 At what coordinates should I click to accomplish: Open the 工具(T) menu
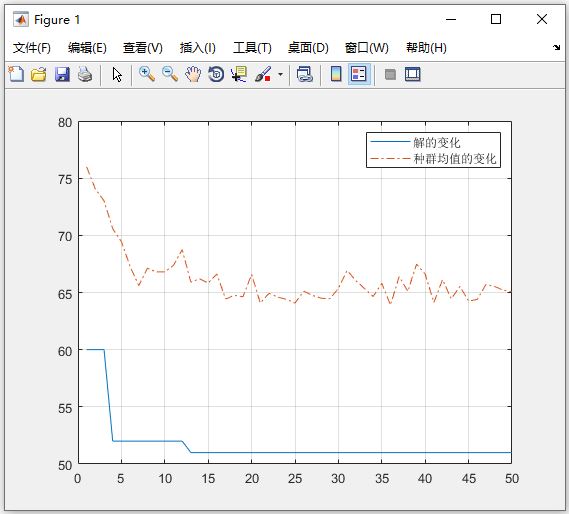[252, 48]
